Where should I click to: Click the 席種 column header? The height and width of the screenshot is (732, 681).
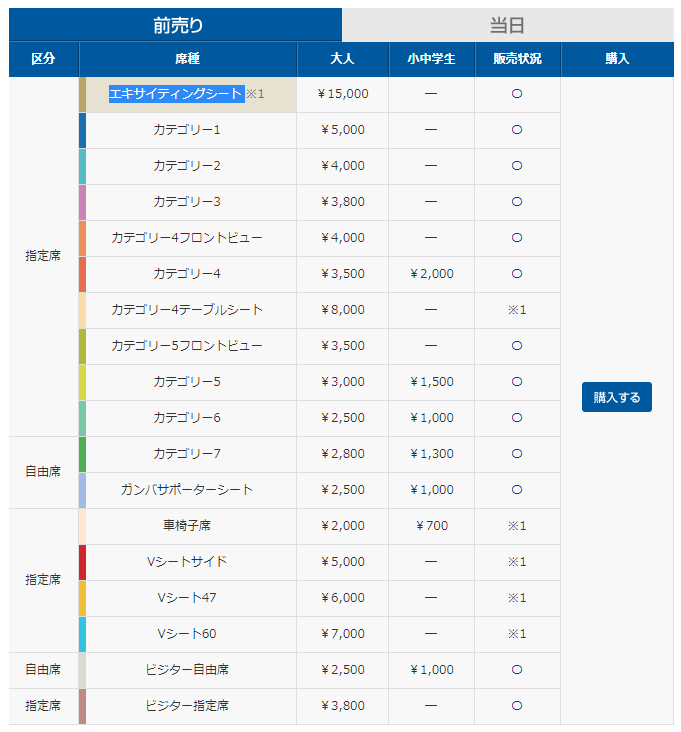(x=187, y=59)
